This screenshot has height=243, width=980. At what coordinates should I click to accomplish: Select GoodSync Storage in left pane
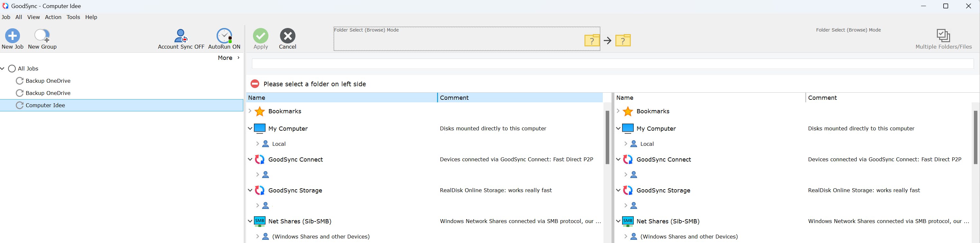(295, 190)
